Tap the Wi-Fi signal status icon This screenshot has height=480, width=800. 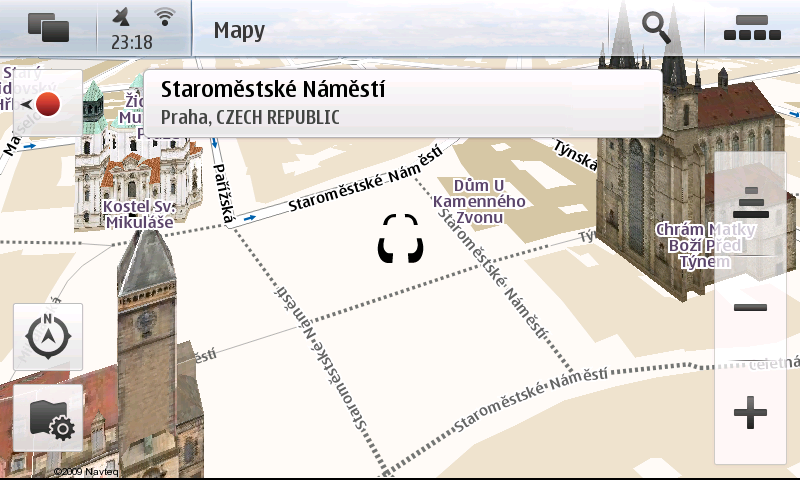(x=165, y=17)
